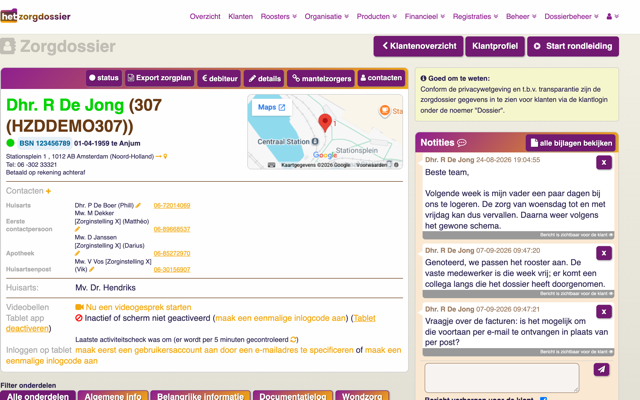Go to Overzicht in the top navigation

click(x=205, y=16)
